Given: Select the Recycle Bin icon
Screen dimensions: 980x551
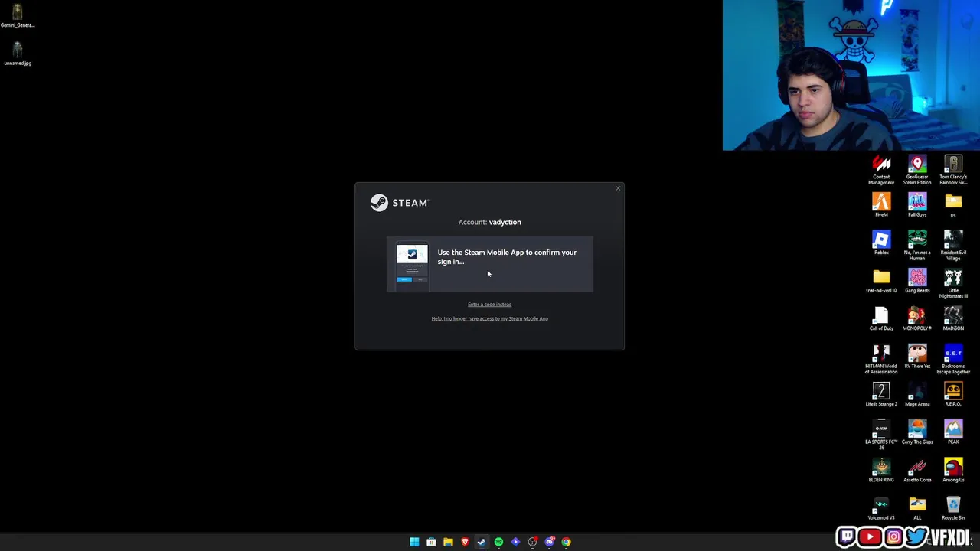Looking at the screenshot, I should 953,508.
